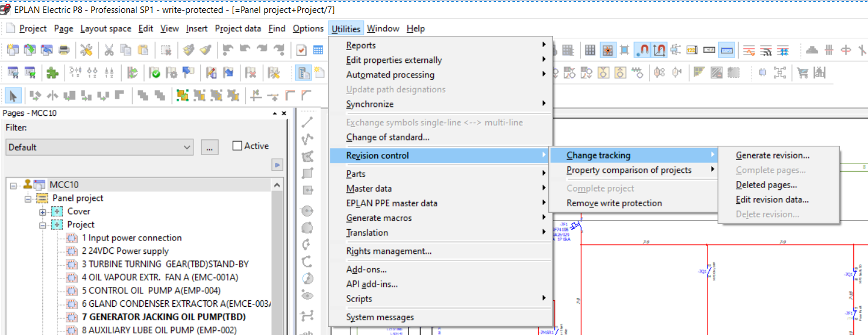Choose Remove write protection
The height and width of the screenshot is (335, 868).
click(634, 203)
